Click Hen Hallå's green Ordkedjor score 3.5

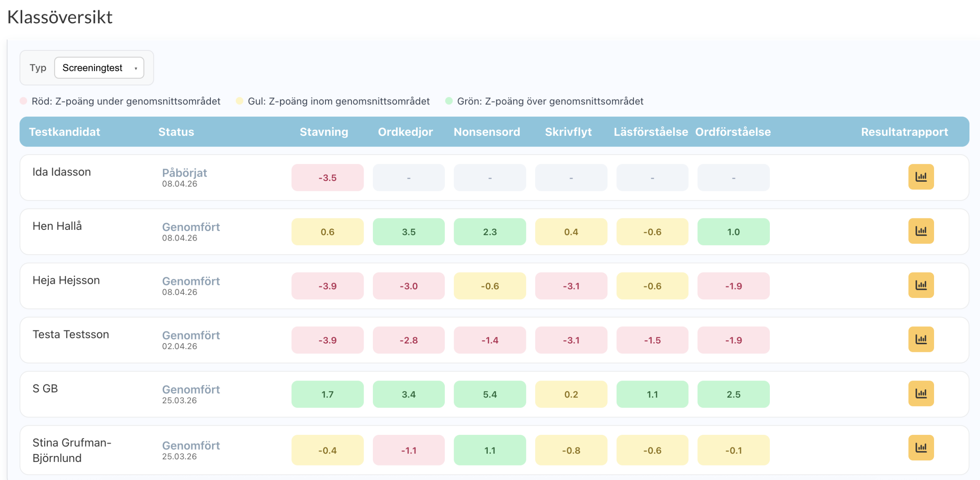pos(408,232)
